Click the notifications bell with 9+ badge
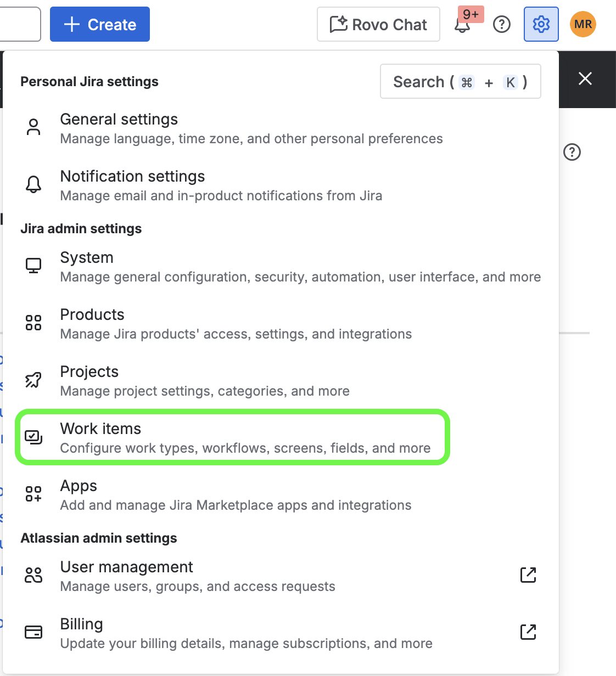The width and height of the screenshot is (616, 676). pyautogui.click(x=463, y=24)
